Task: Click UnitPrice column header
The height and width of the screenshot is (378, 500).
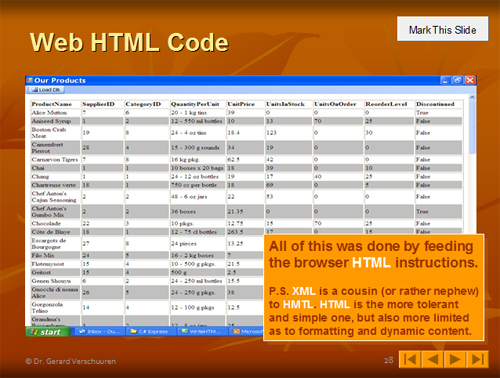Action: pyautogui.click(x=245, y=104)
